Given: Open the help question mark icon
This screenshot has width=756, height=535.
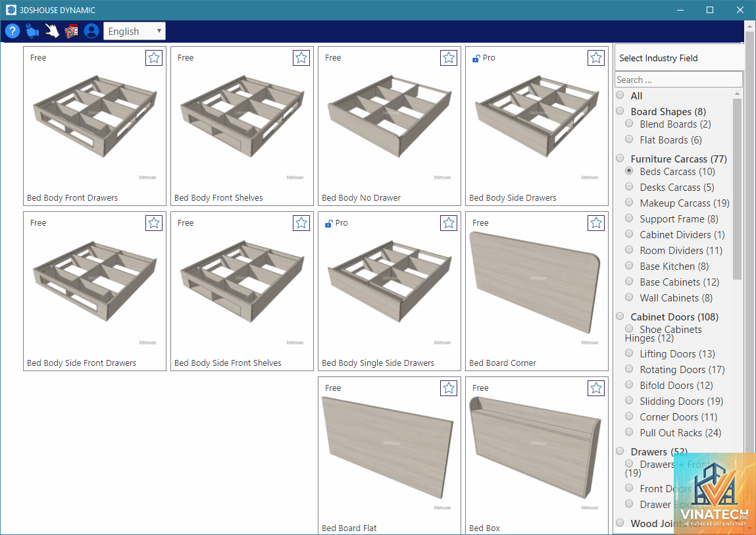Looking at the screenshot, I should (12, 32).
